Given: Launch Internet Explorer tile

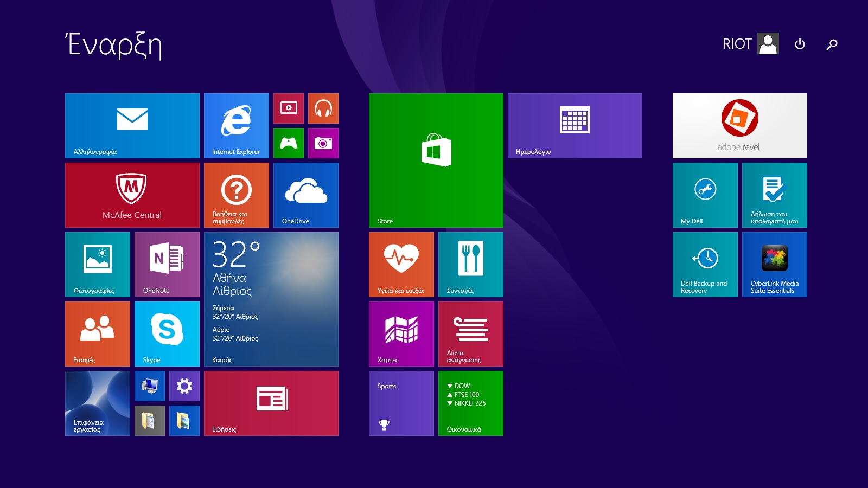Looking at the screenshot, I should click(x=237, y=126).
